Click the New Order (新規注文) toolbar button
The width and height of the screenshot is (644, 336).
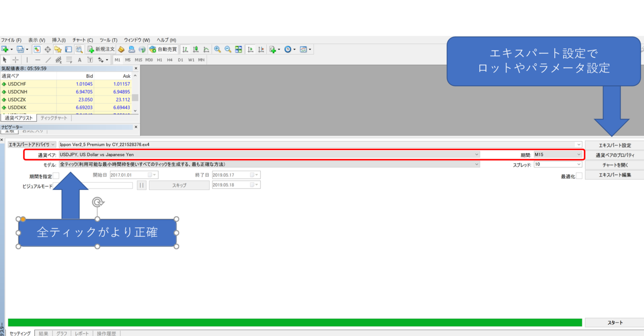[101, 49]
